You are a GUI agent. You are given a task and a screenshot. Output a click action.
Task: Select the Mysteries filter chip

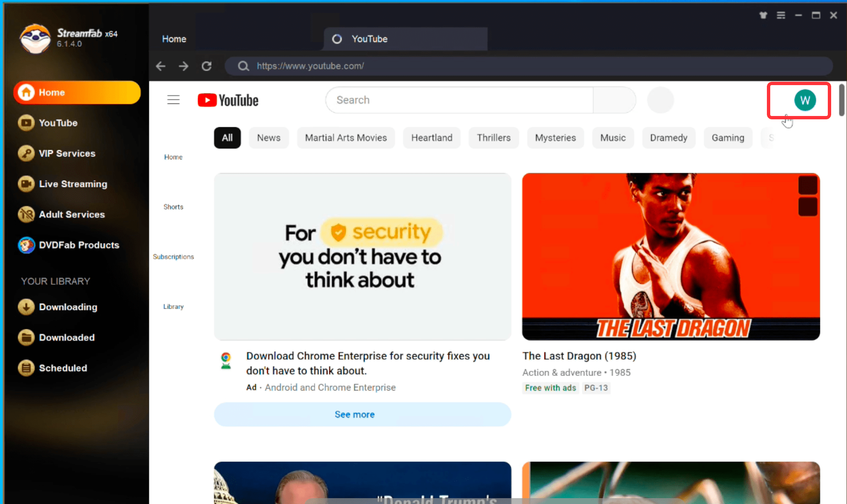pos(555,138)
